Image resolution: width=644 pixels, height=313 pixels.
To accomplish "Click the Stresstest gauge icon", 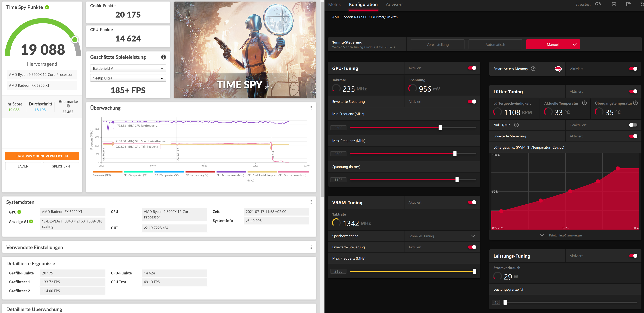I will tap(598, 4).
